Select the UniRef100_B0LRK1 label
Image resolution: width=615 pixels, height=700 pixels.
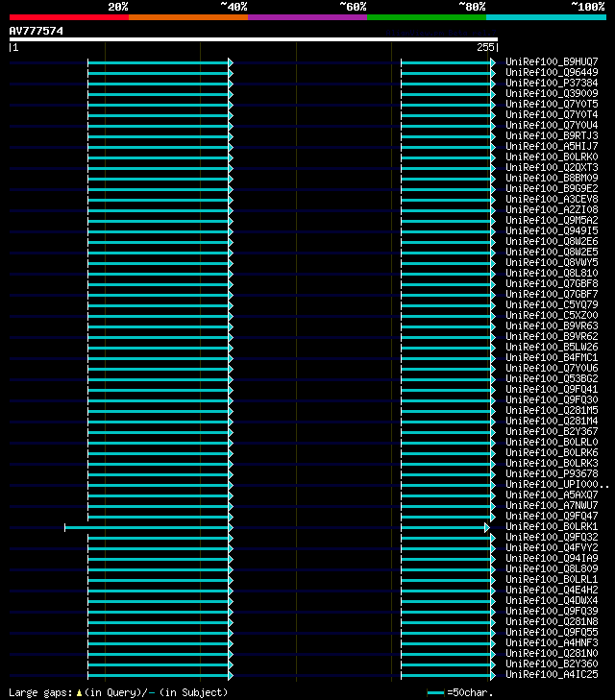(x=552, y=526)
